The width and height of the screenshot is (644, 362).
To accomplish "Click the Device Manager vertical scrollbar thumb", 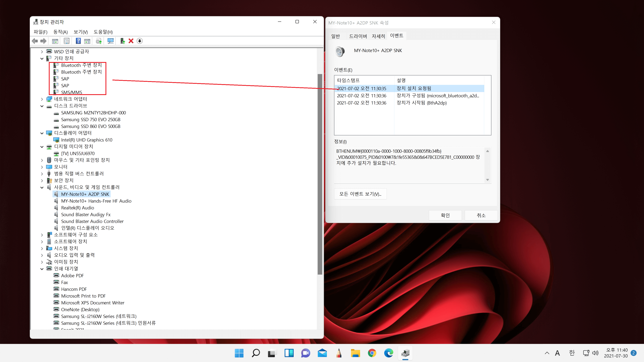I will [x=320, y=174].
